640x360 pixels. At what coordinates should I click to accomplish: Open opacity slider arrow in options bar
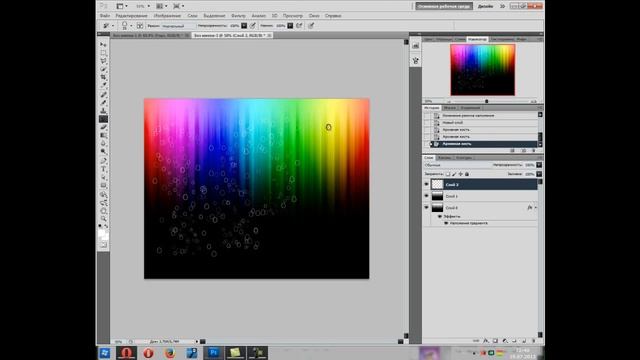[244, 26]
